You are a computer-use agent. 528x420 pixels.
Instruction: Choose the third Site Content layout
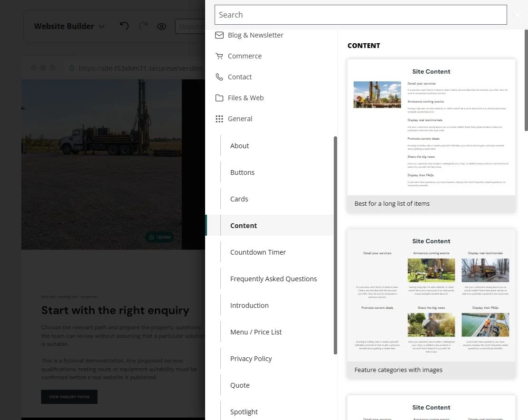[431, 408]
